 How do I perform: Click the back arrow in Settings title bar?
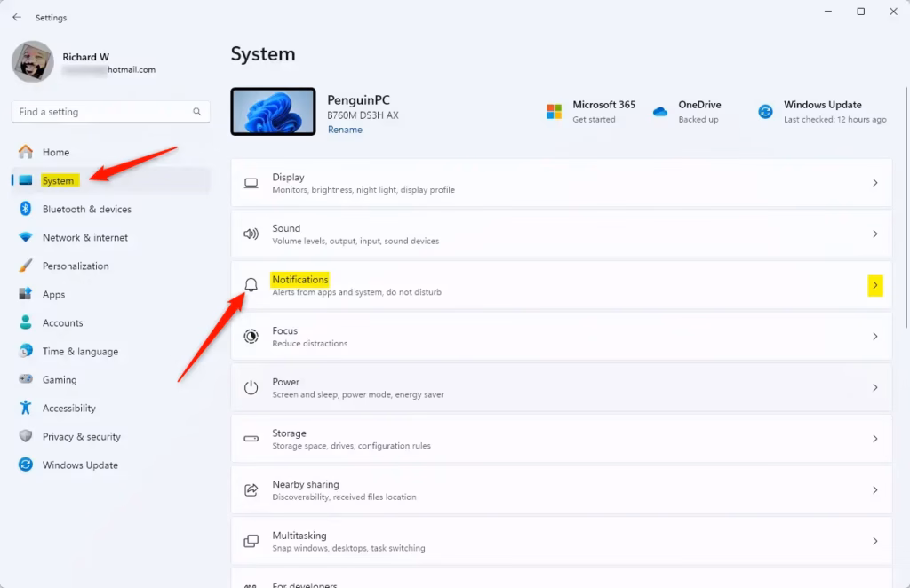pyautogui.click(x=17, y=18)
